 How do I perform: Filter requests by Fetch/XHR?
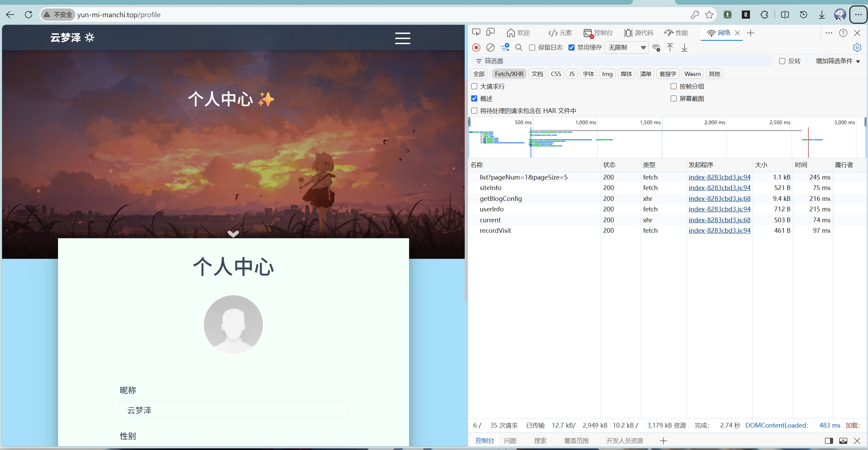click(509, 74)
